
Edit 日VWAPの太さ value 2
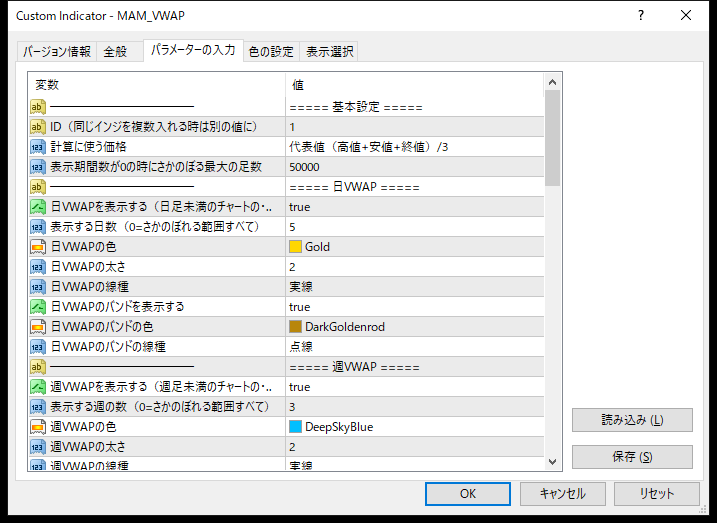[x=415, y=267]
